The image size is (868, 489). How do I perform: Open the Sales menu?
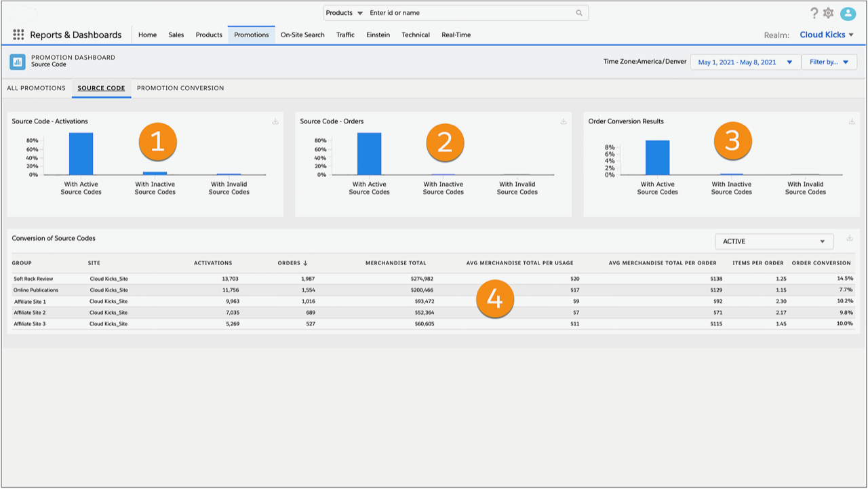[x=176, y=35]
